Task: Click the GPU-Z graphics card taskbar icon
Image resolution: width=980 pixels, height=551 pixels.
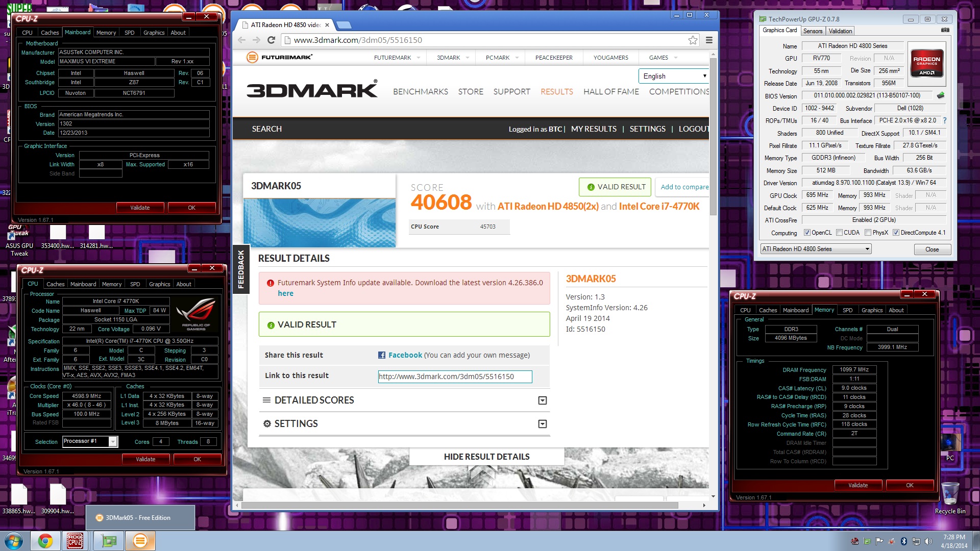Action: coord(109,541)
